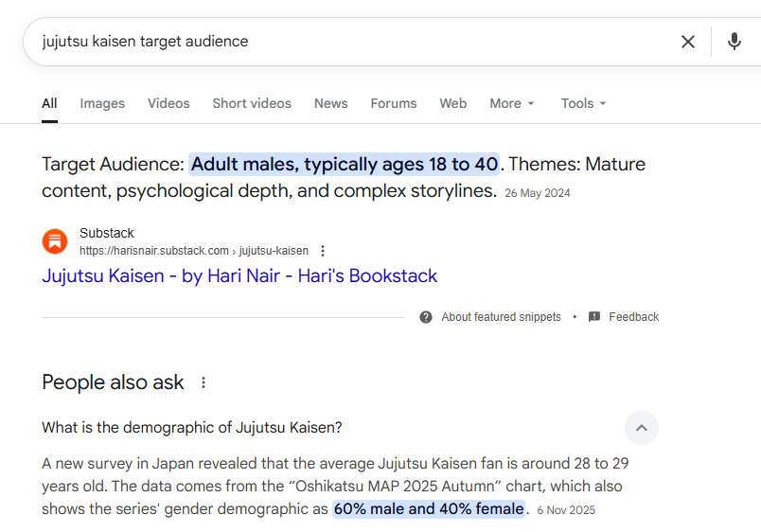Open the Forums tab
The image size is (761, 532).
394,103
